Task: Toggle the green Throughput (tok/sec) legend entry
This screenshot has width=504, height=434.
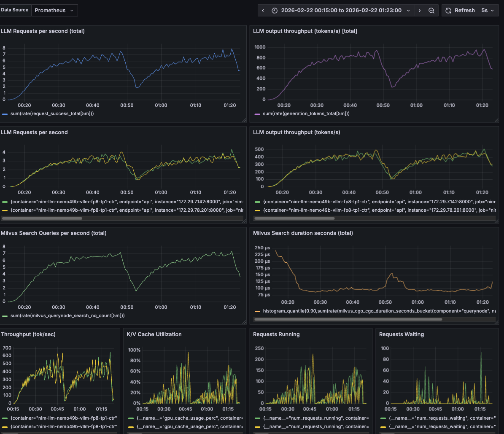Action: [64, 418]
